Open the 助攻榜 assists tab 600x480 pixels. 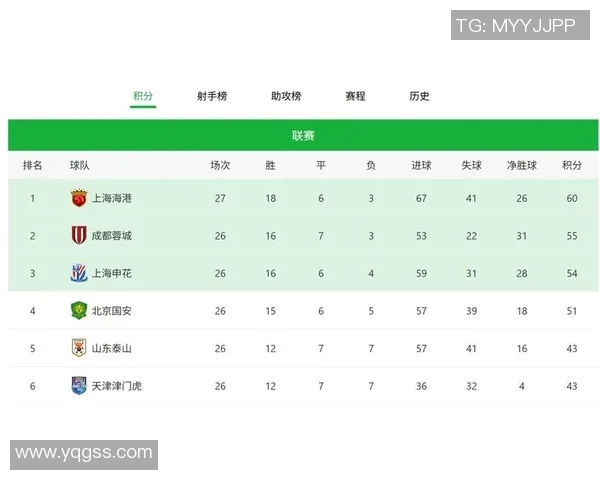pos(286,96)
